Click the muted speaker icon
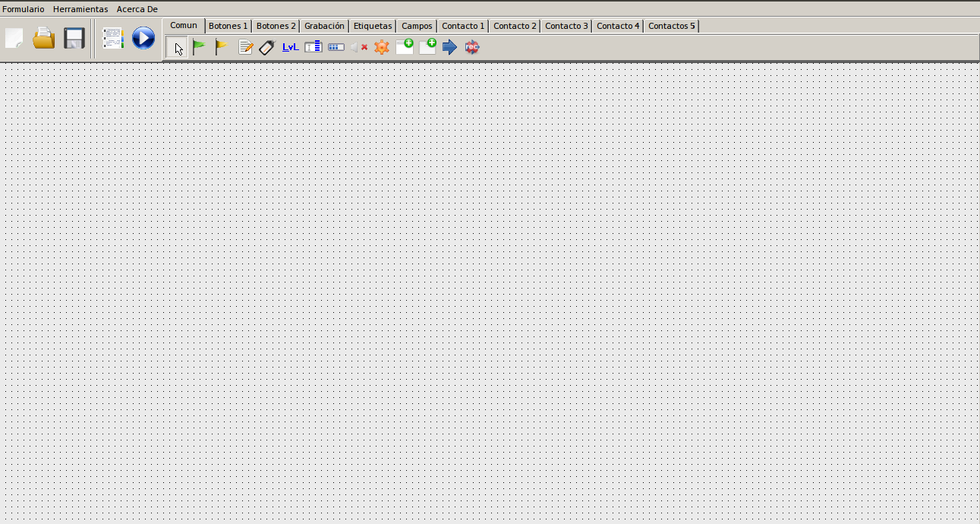The width and height of the screenshot is (980, 524). pyautogui.click(x=358, y=48)
